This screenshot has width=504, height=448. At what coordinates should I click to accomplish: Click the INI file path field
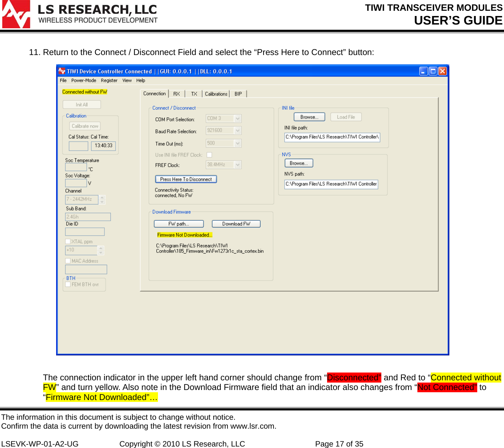point(332,137)
